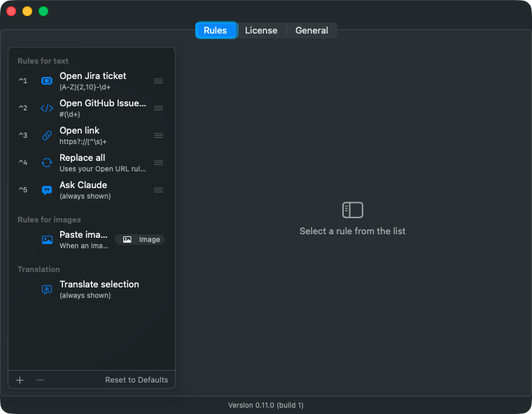The width and height of the screenshot is (532, 414).
Task: Click the Translation section header
Action: [x=38, y=269]
